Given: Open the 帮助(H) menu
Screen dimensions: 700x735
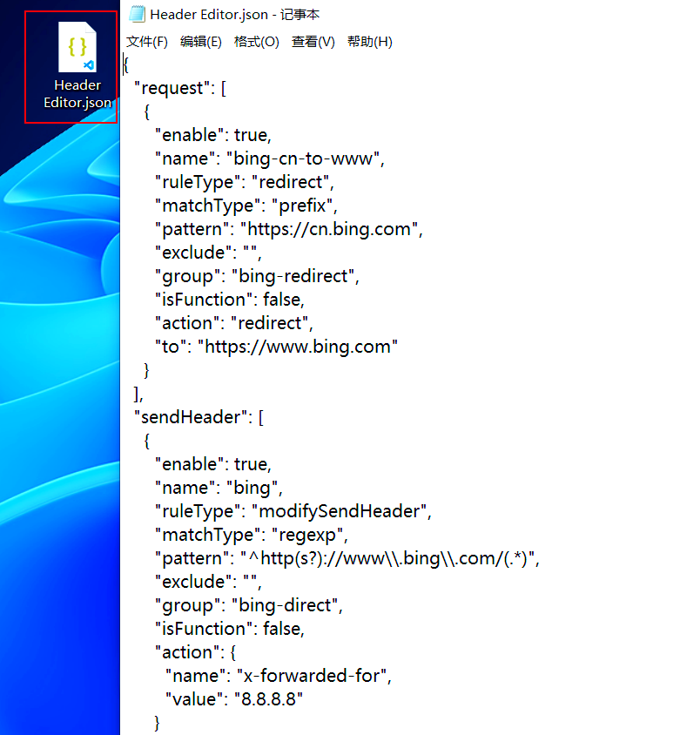Looking at the screenshot, I should 370,42.
